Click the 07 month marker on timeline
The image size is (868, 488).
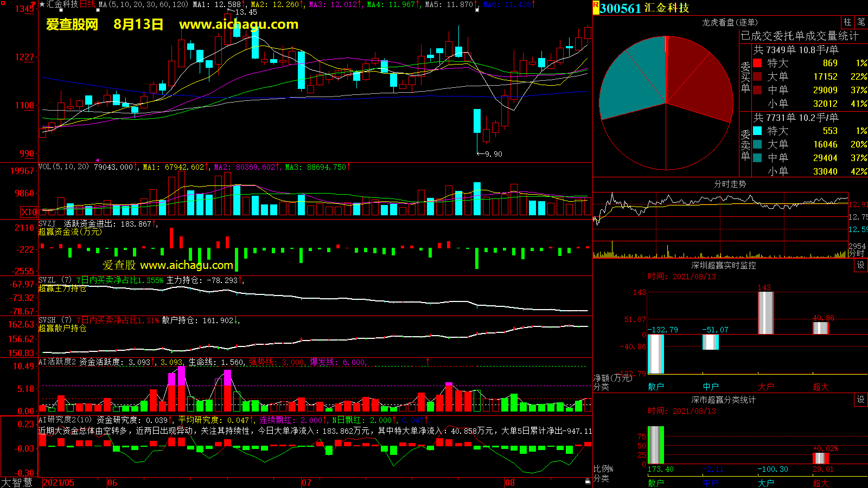(x=307, y=483)
